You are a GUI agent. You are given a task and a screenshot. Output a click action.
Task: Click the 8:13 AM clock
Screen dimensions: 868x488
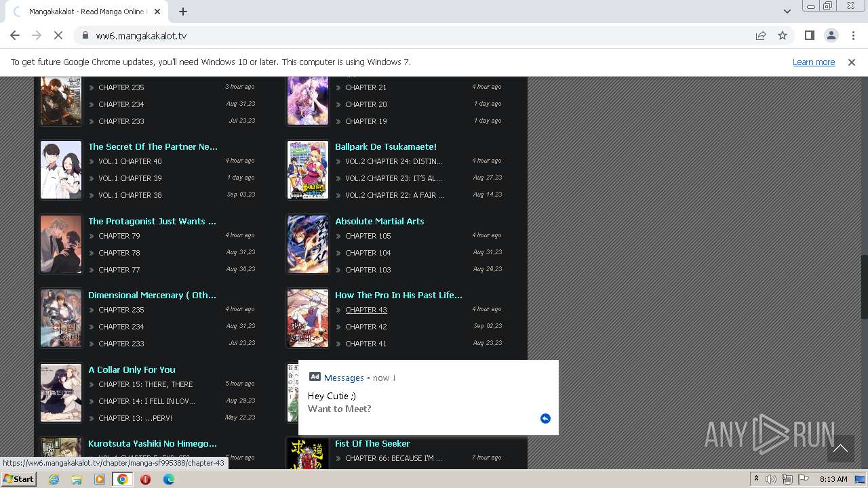833,479
